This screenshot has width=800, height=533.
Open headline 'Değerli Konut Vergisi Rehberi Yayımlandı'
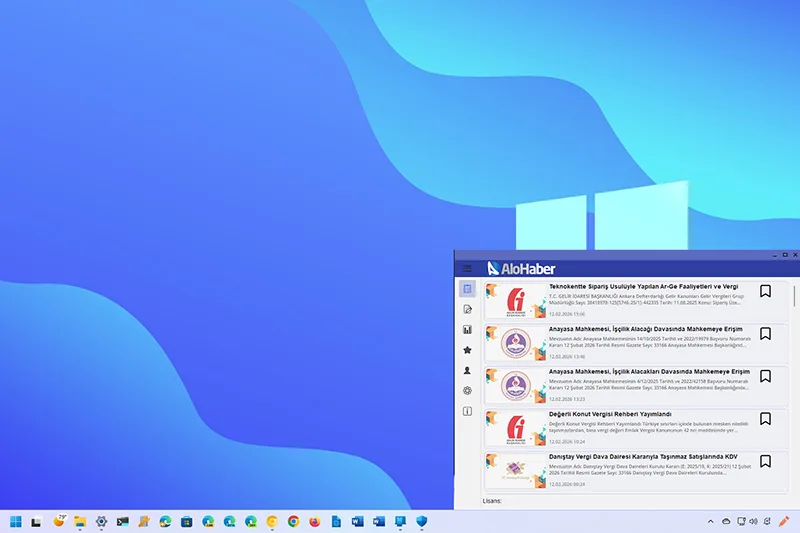(x=610, y=414)
